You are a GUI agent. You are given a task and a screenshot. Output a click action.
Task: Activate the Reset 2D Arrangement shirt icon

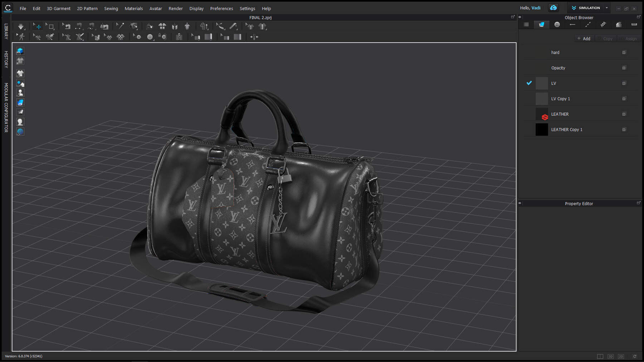click(x=162, y=26)
